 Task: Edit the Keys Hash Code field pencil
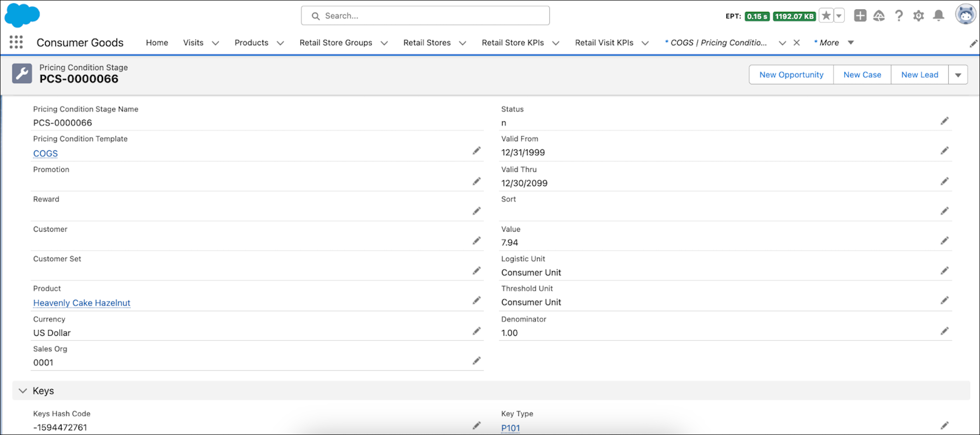point(477,425)
